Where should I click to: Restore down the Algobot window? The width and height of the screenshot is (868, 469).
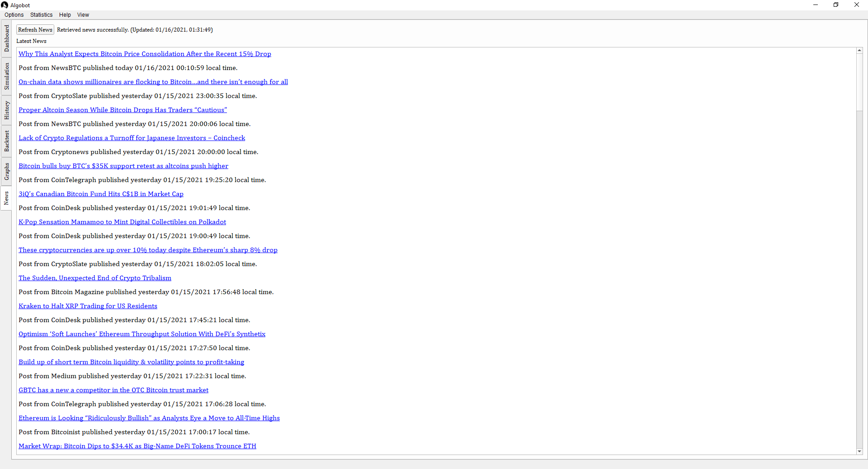[x=836, y=5]
